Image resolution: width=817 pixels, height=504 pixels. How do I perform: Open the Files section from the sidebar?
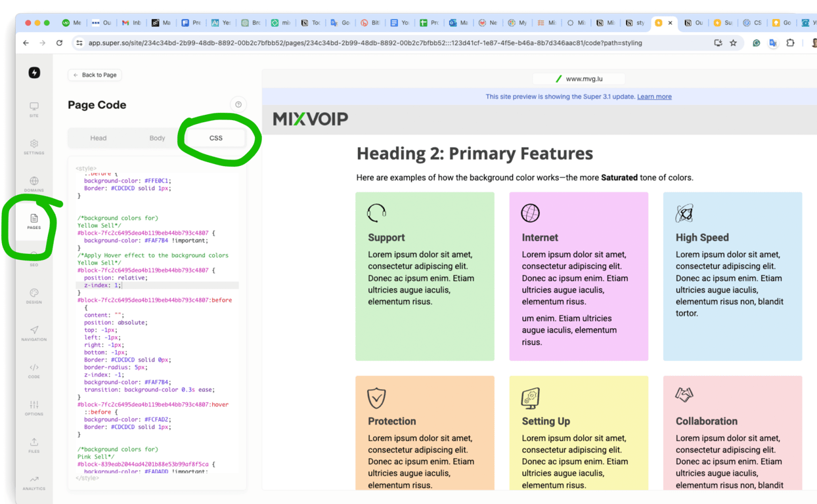point(34,446)
